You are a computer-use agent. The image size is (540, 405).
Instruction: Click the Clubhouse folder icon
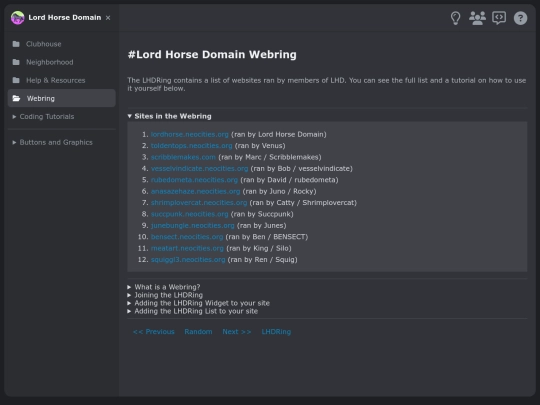(x=16, y=44)
